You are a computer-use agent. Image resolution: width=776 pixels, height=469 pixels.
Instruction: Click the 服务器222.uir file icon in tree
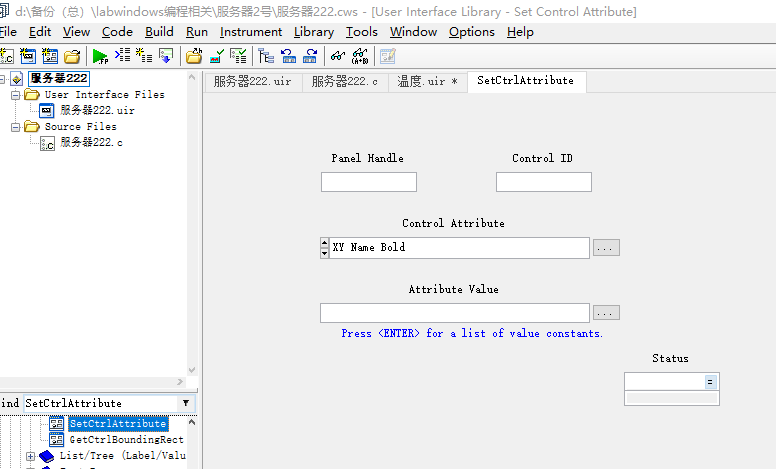(47, 110)
